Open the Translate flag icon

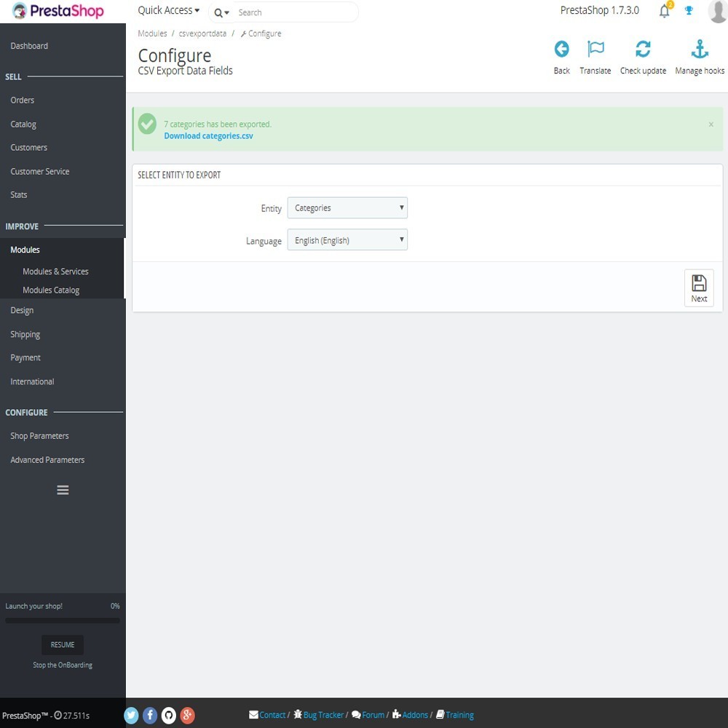point(596,49)
